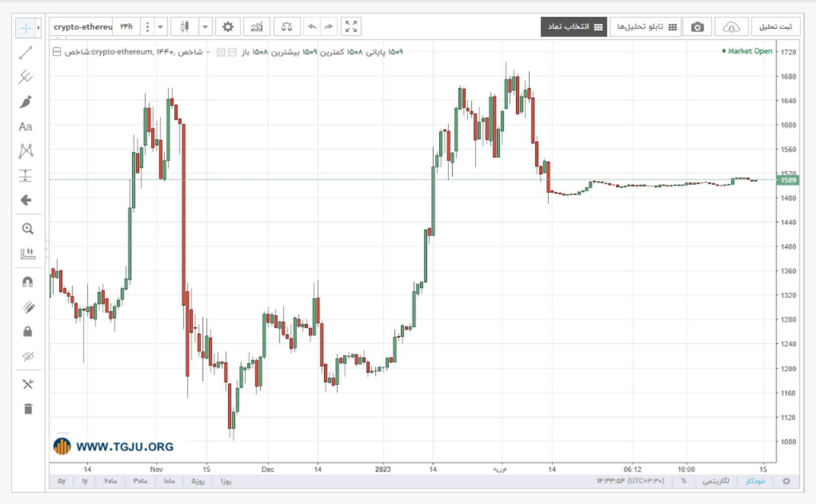Open the cloud load chart icon
Screen dimensions: 816x504
pyautogui.click(x=731, y=27)
